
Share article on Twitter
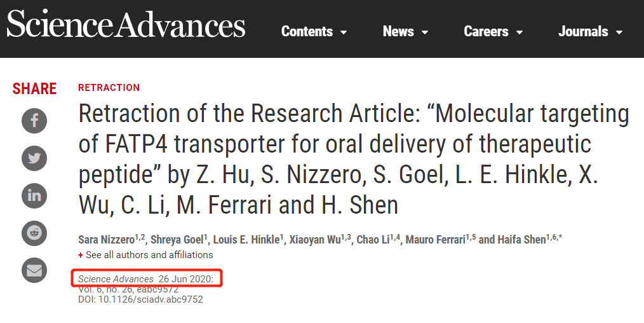pyautogui.click(x=34, y=158)
